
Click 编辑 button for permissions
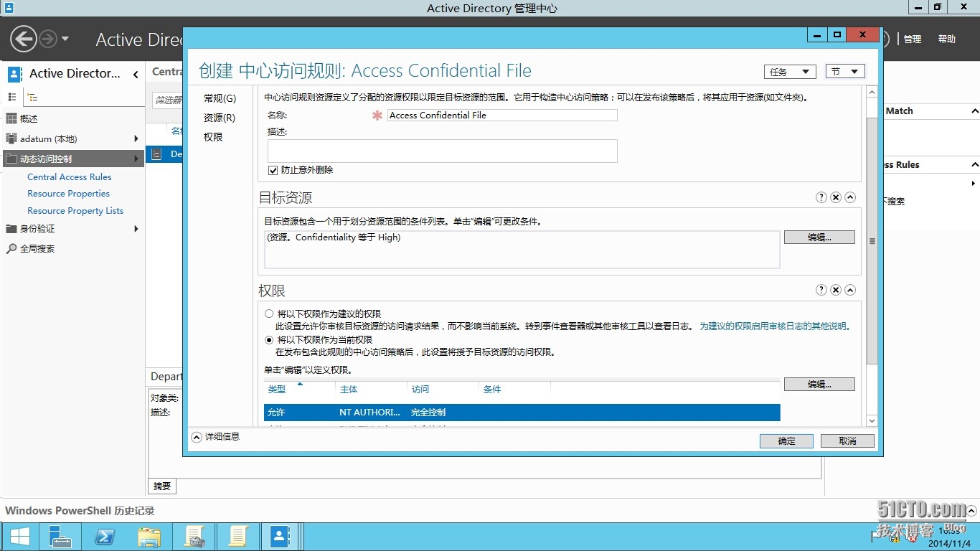click(819, 385)
